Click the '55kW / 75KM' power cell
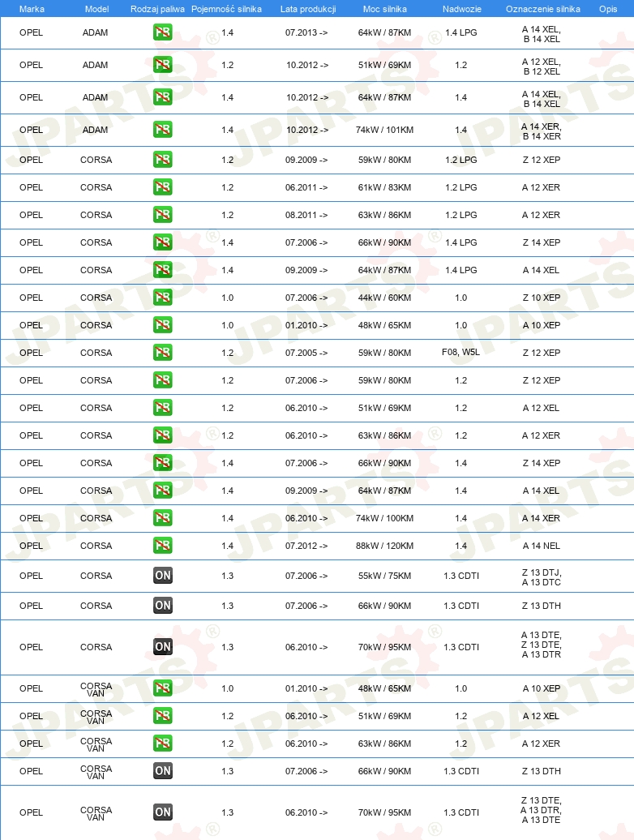This screenshot has width=634, height=840. click(384, 576)
